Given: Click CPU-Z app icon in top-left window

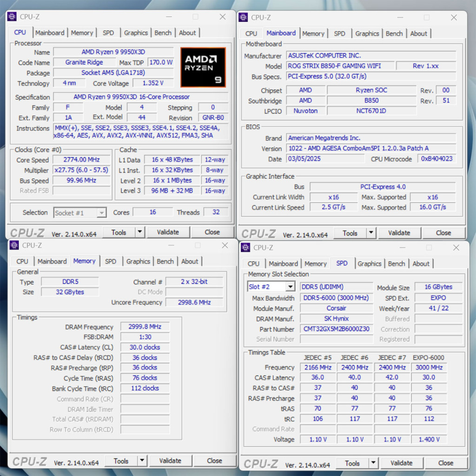Looking at the screenshot, I should (x=12, y=17).
